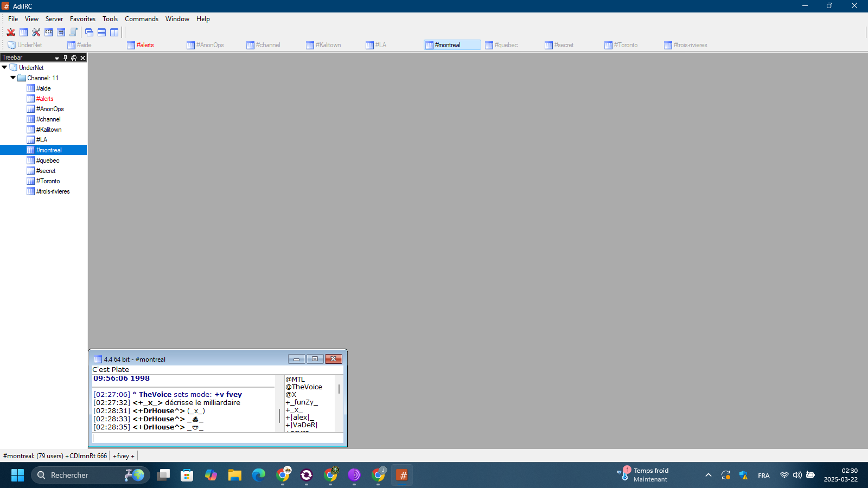The height and width of the screenshot is (488, 868).
Task: Open the Channels list hash icon
Action: pos(61,33)
